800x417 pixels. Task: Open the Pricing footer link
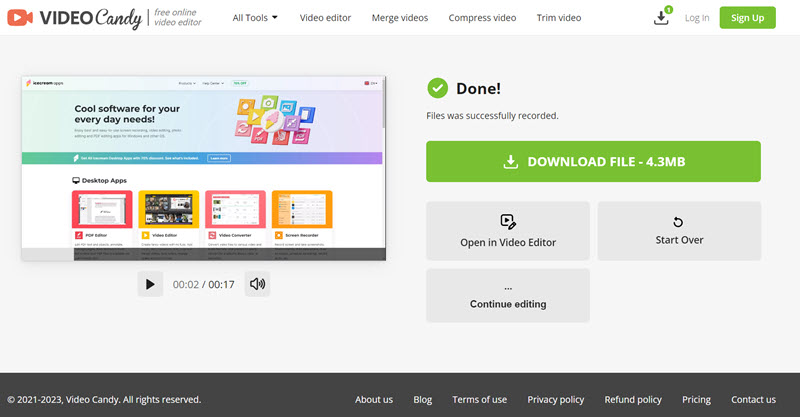pyautogui.click(x=696, y=400)
